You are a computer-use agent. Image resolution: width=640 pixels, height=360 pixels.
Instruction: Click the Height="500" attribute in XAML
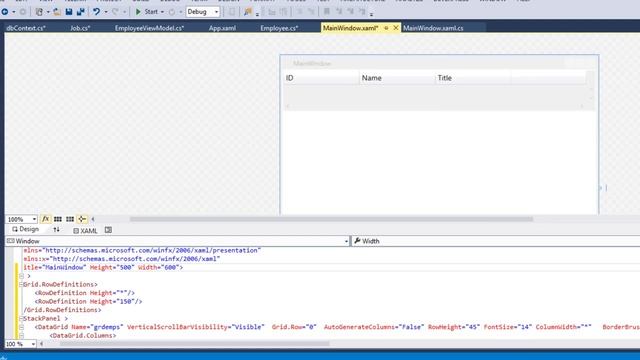click(x=112, y=267)
